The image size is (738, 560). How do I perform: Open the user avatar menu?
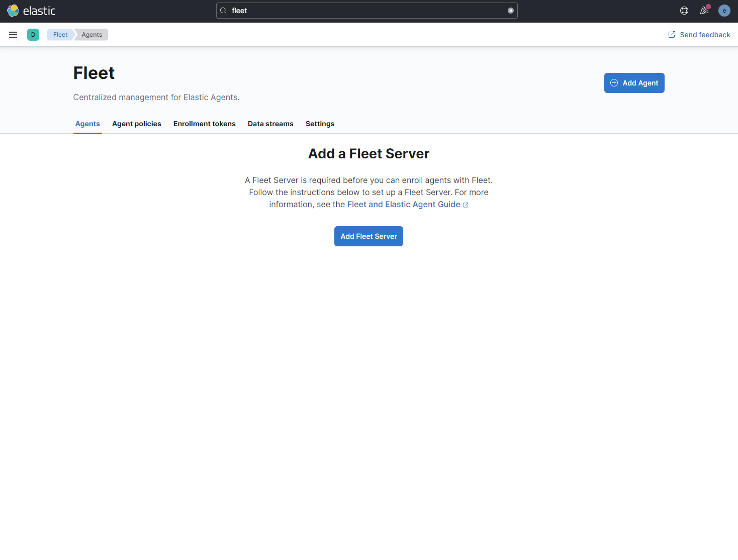[x=724, y=11]
